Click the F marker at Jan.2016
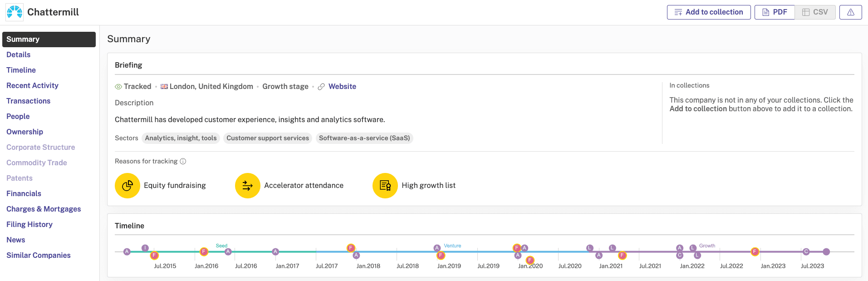Screen dimensions: 868x281 (204, 251)
